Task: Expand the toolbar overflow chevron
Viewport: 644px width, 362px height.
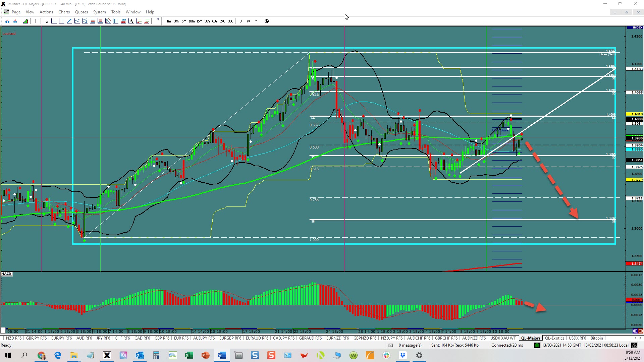Action: click(x=158, y=19)
